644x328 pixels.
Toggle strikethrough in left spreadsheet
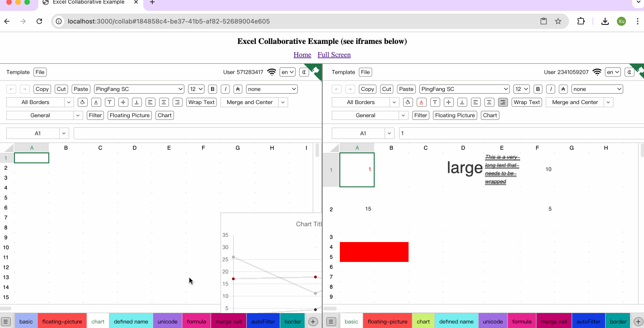point(238,89)
